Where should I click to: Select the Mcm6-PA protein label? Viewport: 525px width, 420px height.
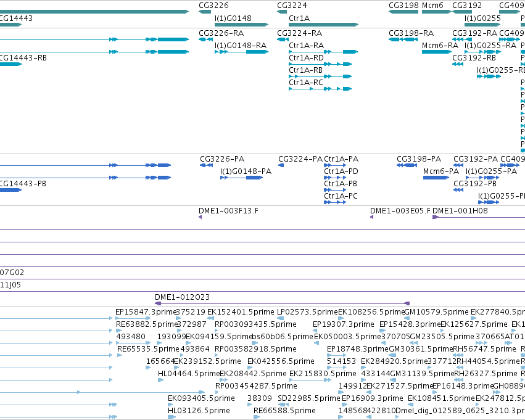(x=441, y=171)
